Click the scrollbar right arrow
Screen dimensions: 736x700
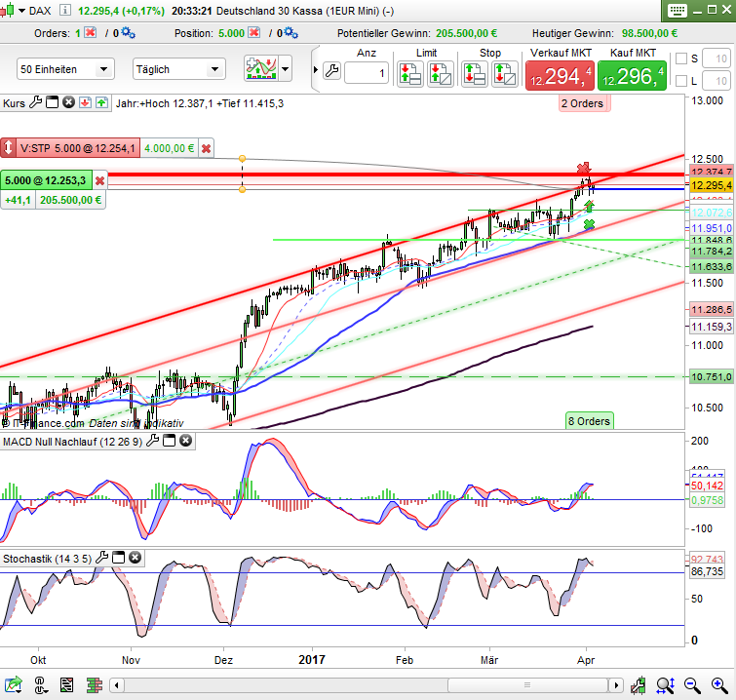616,685
